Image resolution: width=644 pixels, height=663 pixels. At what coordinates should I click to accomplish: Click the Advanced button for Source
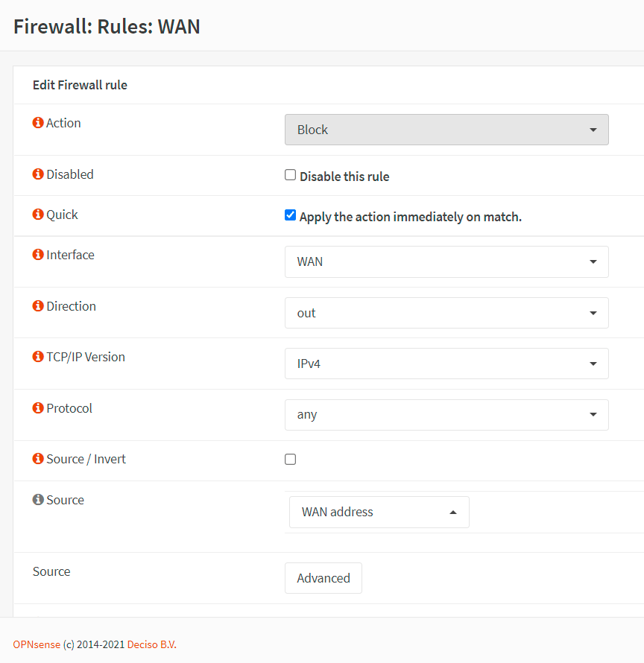coord(323,578)
